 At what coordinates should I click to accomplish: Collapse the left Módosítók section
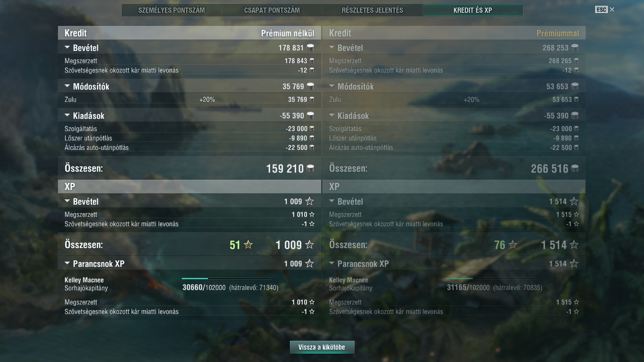coord(67,86)
